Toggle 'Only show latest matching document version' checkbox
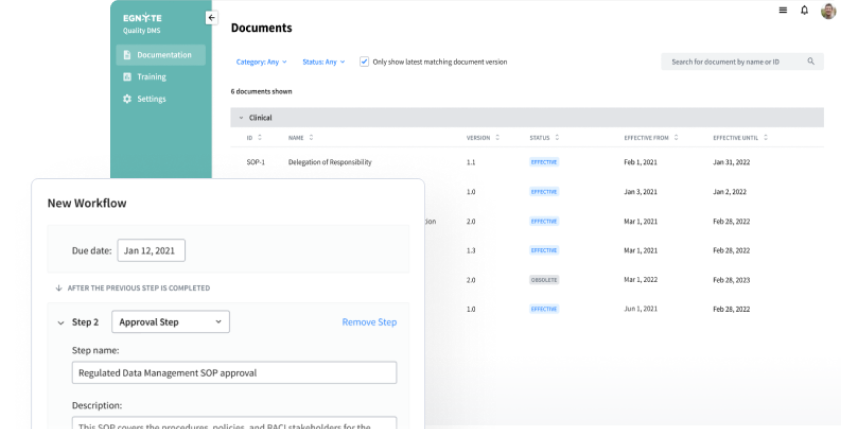The height and width of the screenshot is (429, 841). point(364,61)
